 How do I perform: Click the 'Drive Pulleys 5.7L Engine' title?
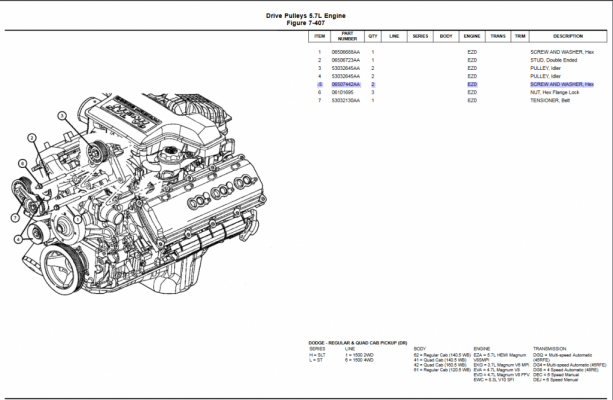click(306, 16)
